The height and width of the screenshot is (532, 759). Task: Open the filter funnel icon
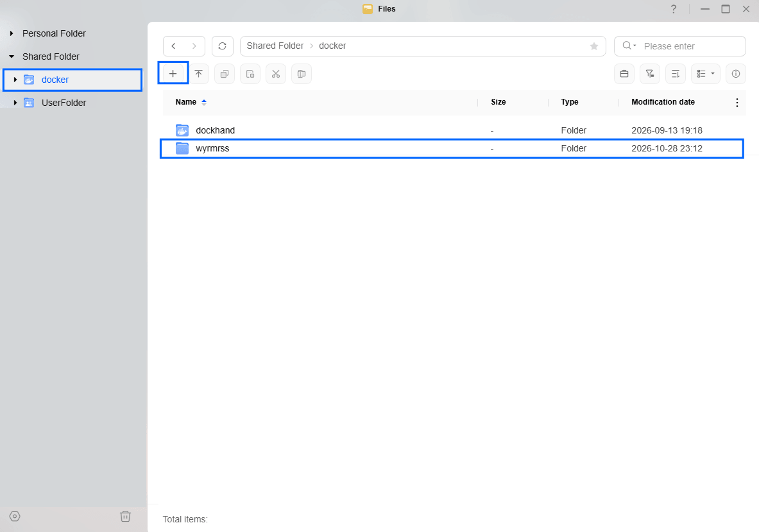click(649, 74)
